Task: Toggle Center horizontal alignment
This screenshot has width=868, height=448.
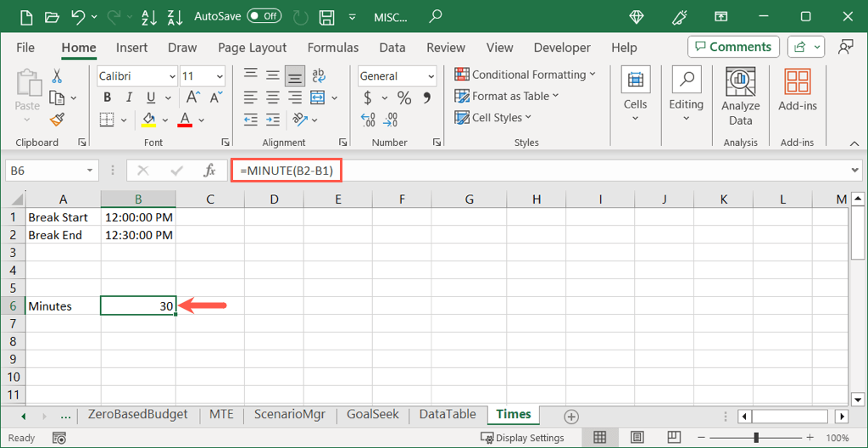Action: pyautogui.click(x=272, y=98)
